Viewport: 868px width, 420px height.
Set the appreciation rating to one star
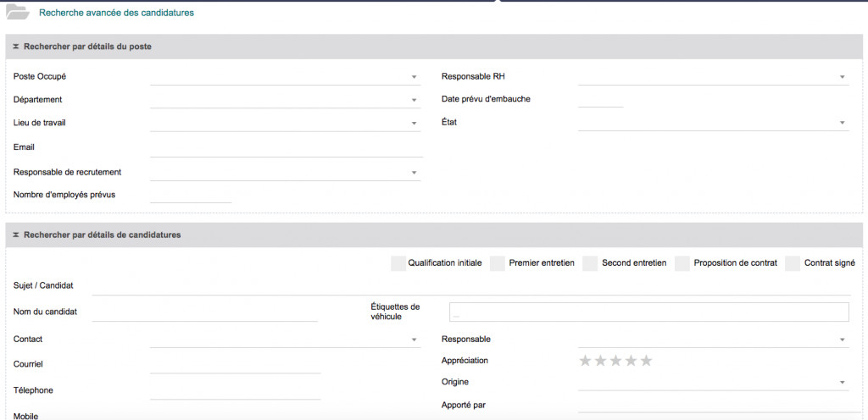pos(585,361)
